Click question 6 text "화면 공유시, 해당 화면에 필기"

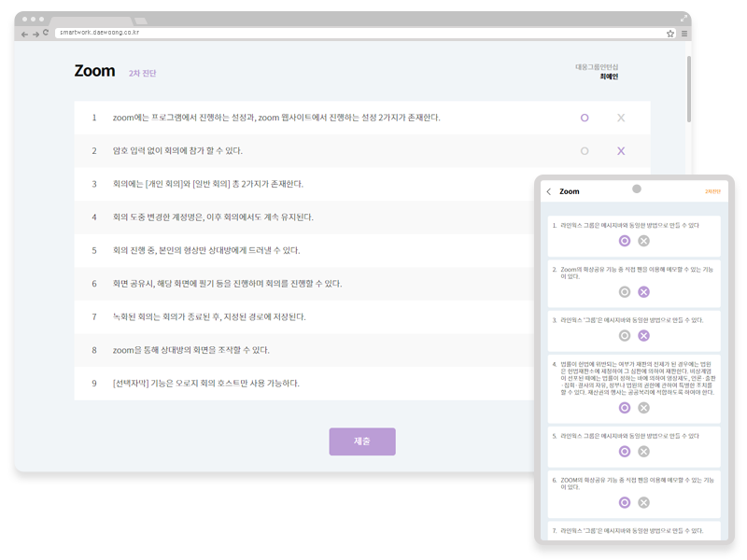[162, 284]
